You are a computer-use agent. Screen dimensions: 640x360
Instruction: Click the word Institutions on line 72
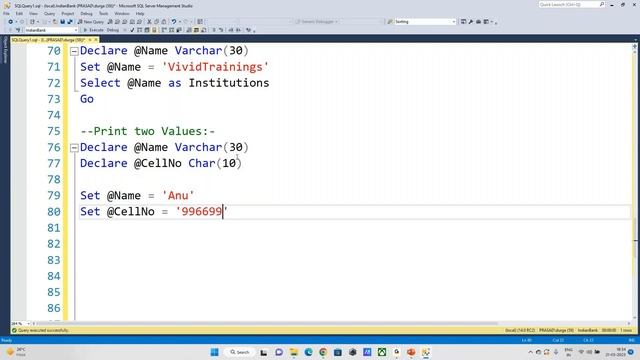click(229, 83)
